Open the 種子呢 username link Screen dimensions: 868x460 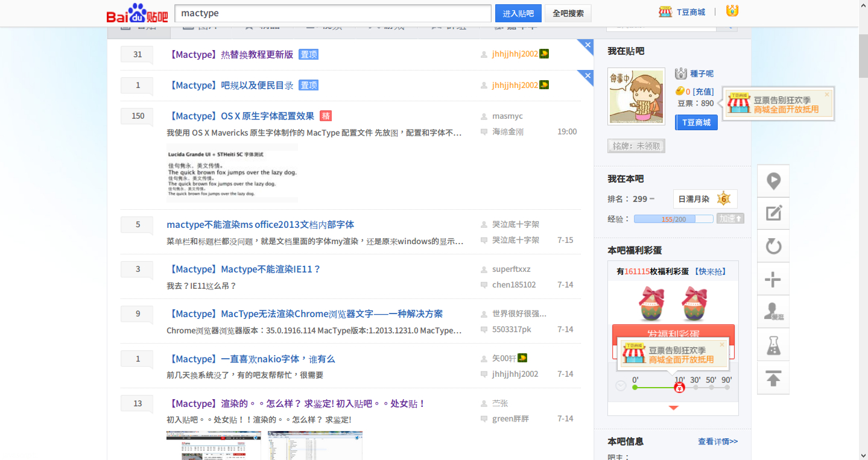click(x=702, y=74)
